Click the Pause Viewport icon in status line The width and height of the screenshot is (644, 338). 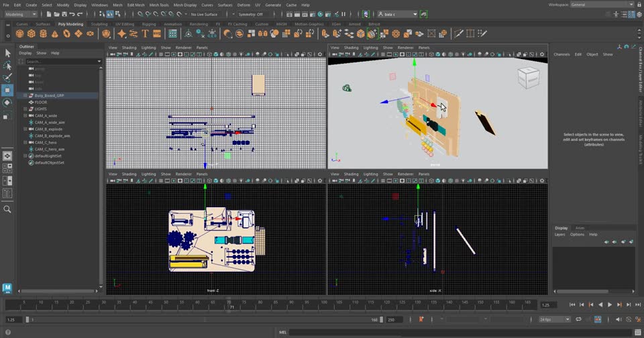pyautogui.click(x=343, y=14)
